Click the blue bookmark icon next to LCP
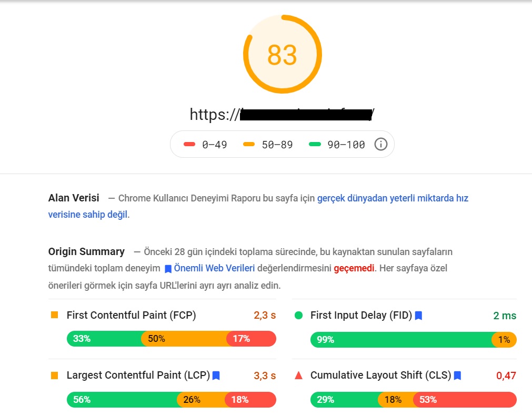 (x=216, y=376)
